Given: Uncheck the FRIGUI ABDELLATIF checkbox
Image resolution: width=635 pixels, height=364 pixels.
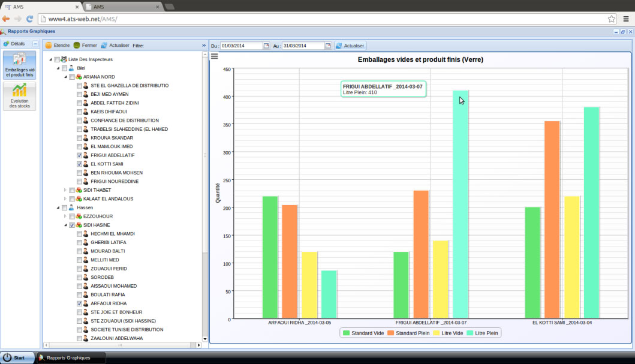Looking at the screenshot, I should click(x=80, y=155).
